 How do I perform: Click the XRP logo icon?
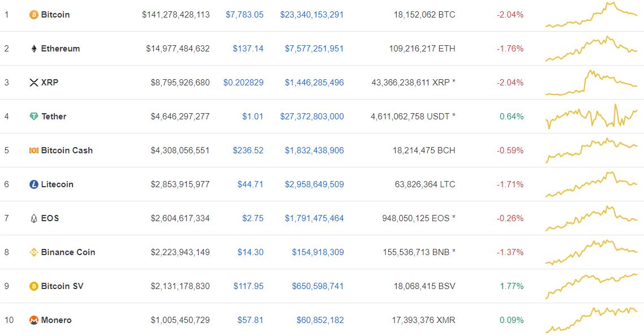coord(34,83)
